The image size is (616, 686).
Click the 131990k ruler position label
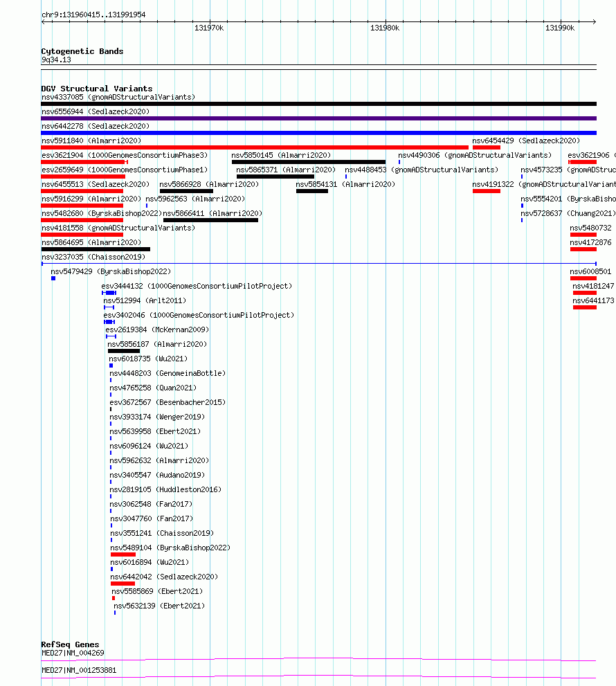pos(560,28)
